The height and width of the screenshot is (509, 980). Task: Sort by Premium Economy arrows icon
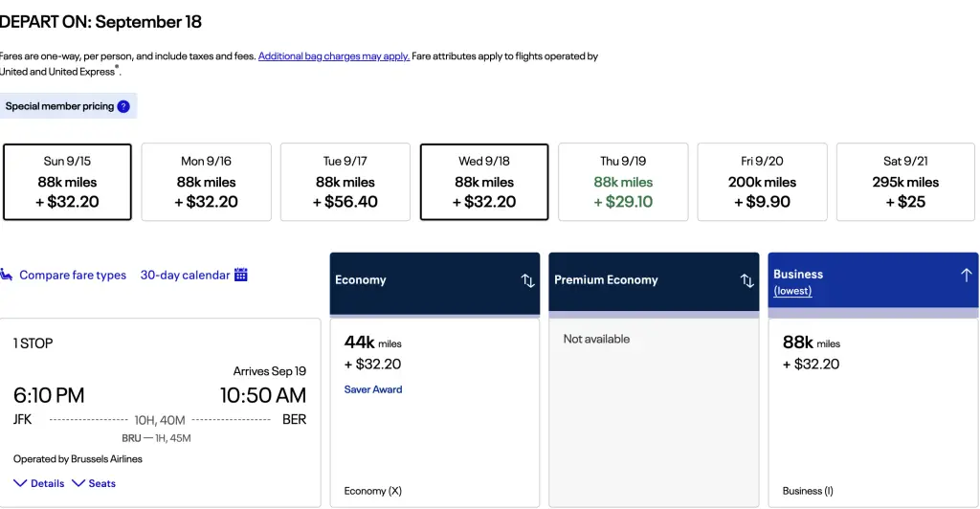point(747,280)
